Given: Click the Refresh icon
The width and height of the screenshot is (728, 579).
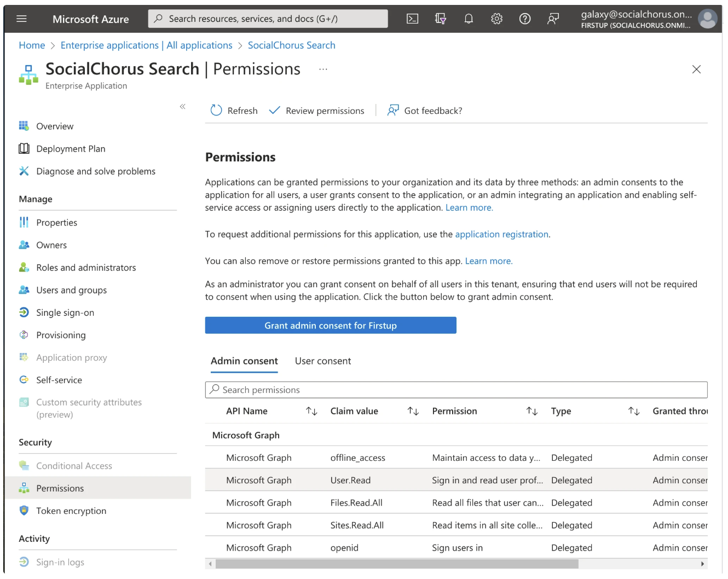Looking at the screenshot, I should pos(216,111).
